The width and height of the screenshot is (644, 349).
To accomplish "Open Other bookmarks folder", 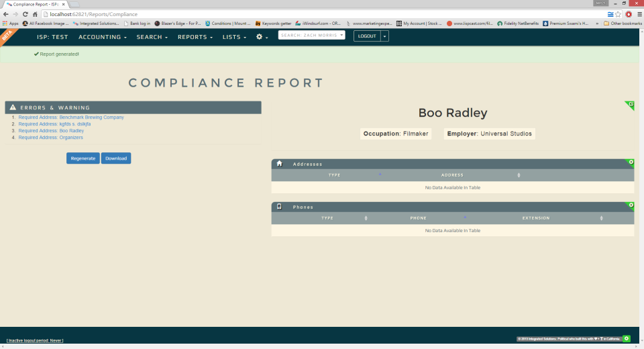I will 623,23.
